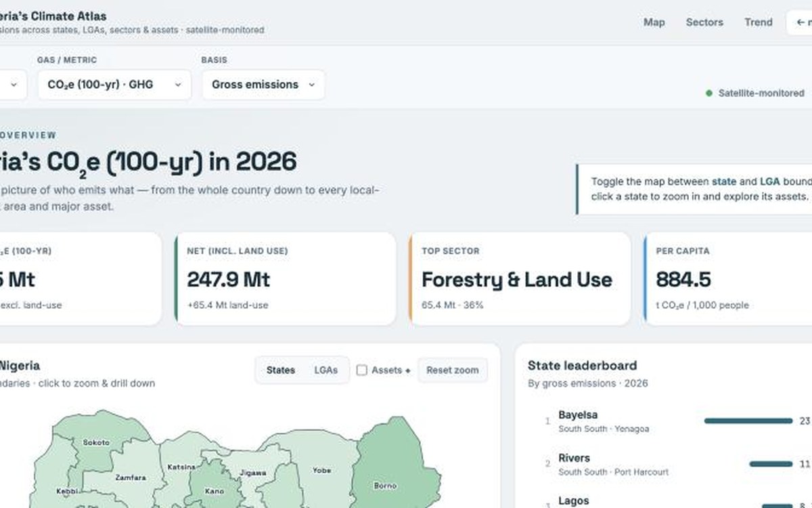Click '+65.4 Mt land-use' text
Screen dimensions: 812x508
(227, 305)
